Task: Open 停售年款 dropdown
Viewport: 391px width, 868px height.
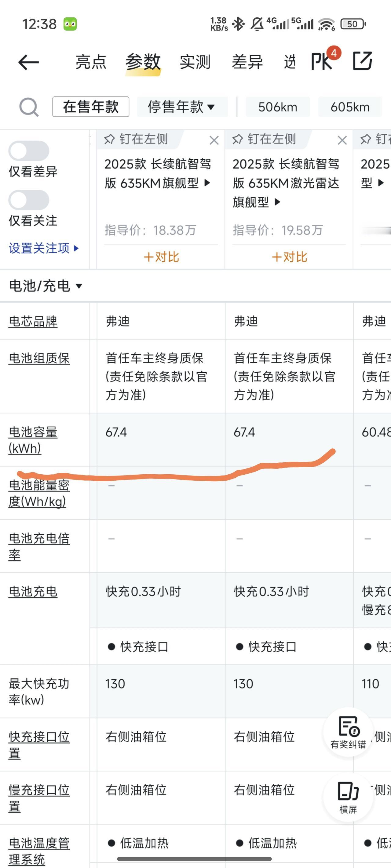Action: pyautogui.click(x=182, y=107)
